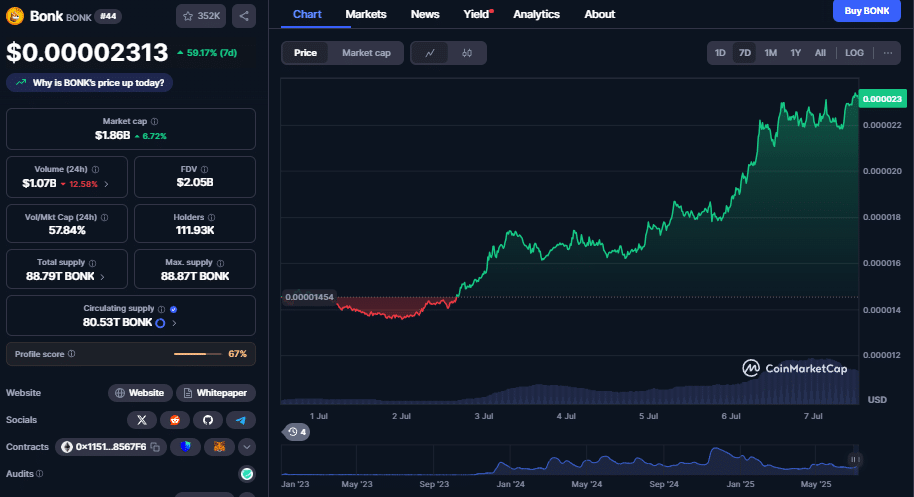Open the Market cap info icon
The height and width of the screenshot is (497, 914).
pyautogui.click(x=154, y=121)
